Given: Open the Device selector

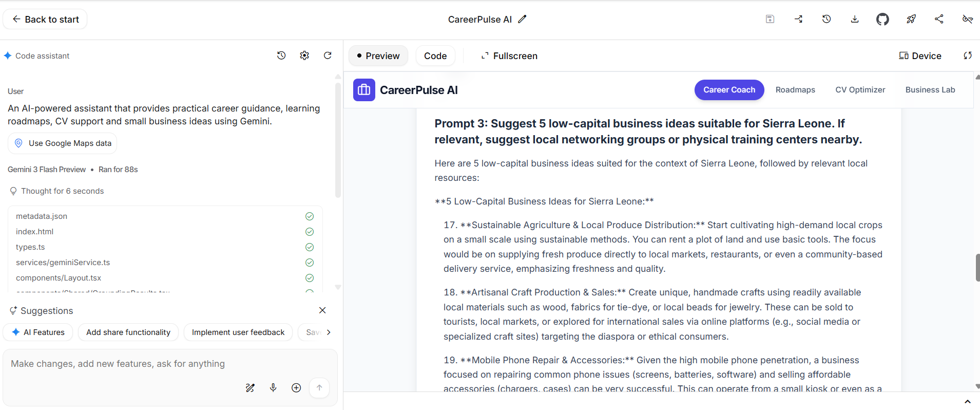Looking at the screenshot, I should coord(920,55).
